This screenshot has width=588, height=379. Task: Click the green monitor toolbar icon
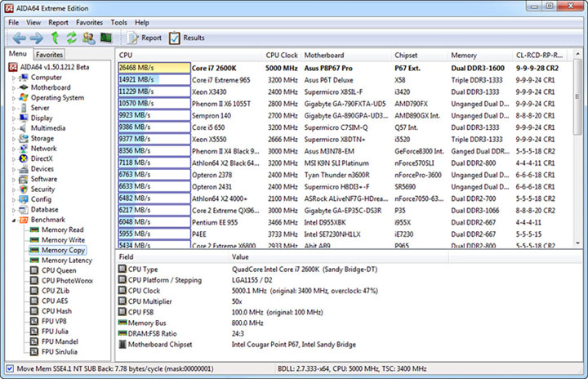(106, 38)
